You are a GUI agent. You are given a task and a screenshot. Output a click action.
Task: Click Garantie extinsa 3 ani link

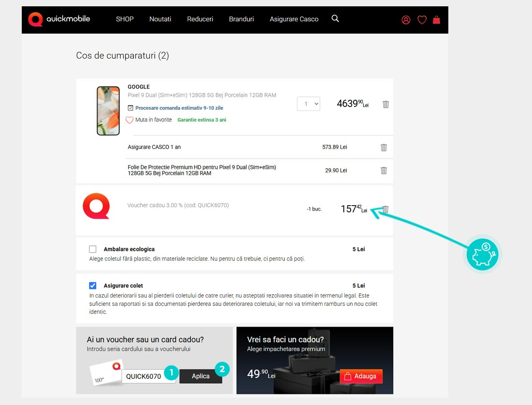[202, 120]
